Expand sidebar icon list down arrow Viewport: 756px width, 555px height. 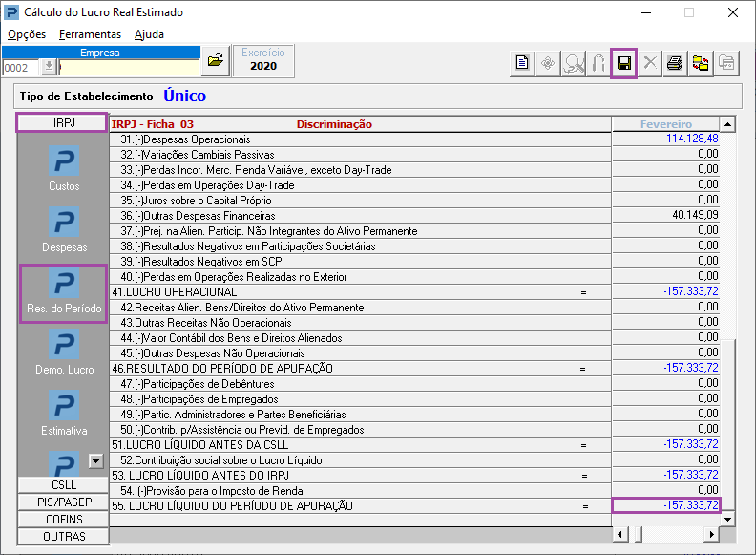[96, 461]
